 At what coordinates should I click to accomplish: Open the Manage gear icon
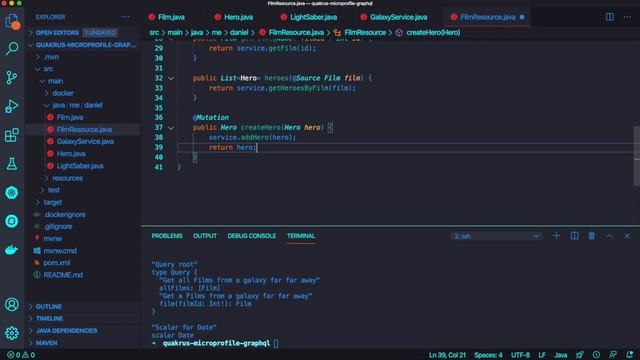(x=12, y=333)
